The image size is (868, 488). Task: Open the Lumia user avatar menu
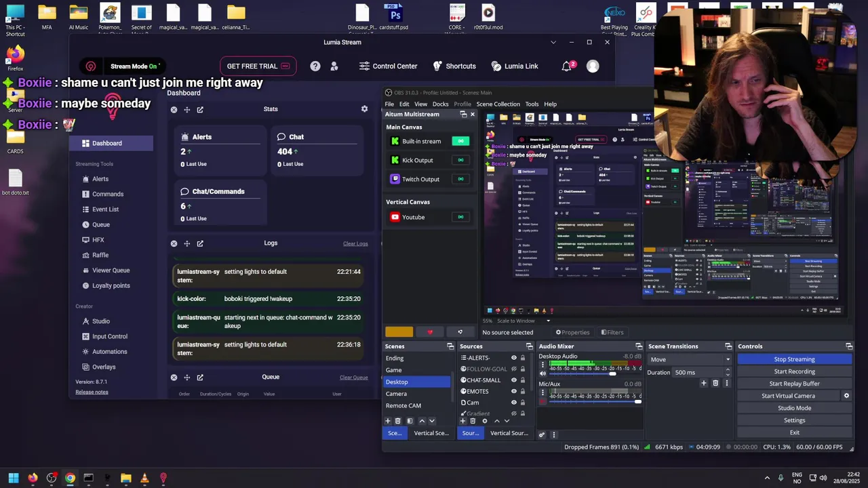pos(593,66)
